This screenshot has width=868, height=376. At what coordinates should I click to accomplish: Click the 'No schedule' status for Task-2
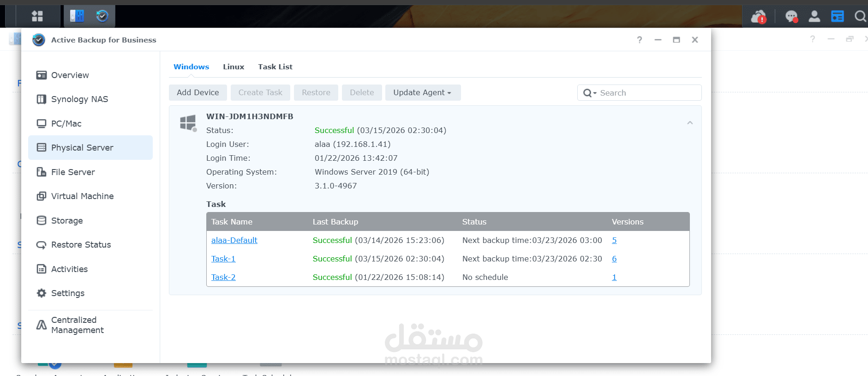485,277
